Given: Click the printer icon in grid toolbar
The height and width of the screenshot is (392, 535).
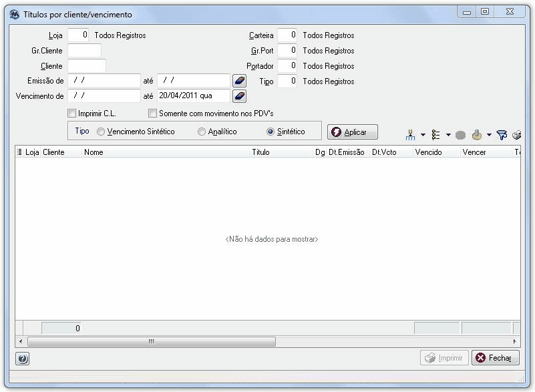Looking at the screenshot, I should [516, 135].
